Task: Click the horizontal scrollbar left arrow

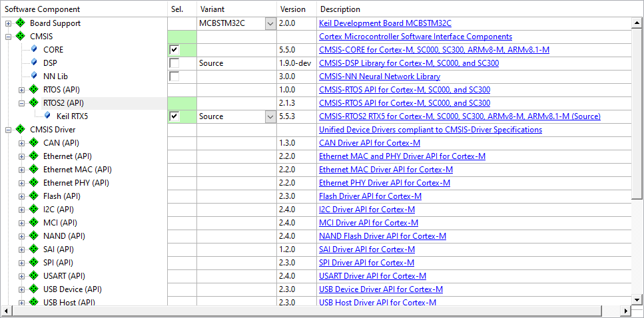Action: (6, 311)
